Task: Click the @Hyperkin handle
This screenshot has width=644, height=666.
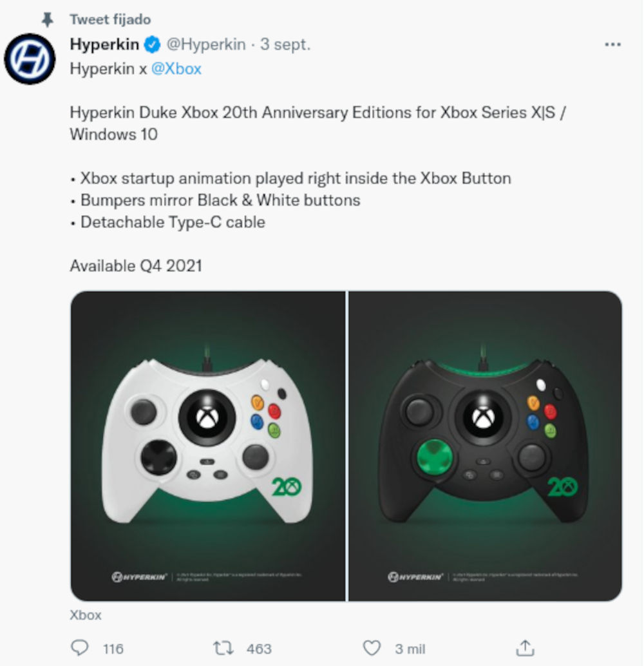Action: pyautogui.click(x=206, y=45)
